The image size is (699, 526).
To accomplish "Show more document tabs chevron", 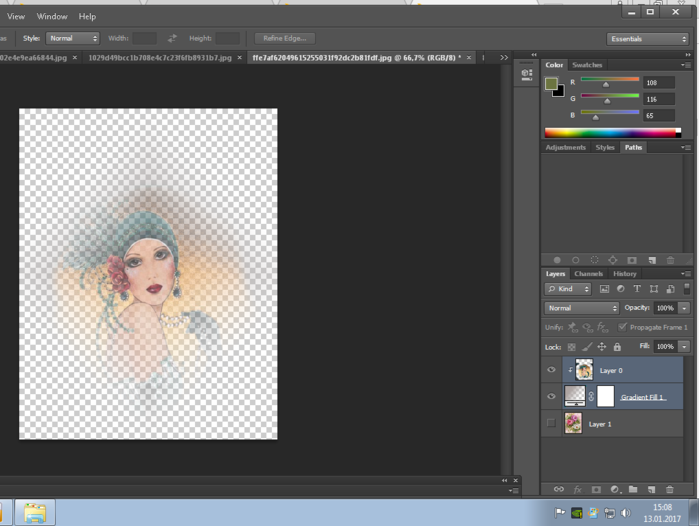I will pos(504,58).
